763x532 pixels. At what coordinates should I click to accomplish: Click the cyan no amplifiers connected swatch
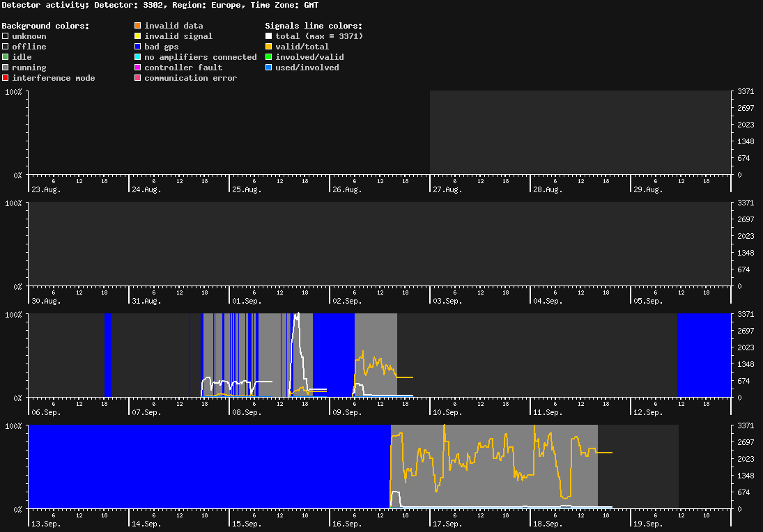click(138, 57)
